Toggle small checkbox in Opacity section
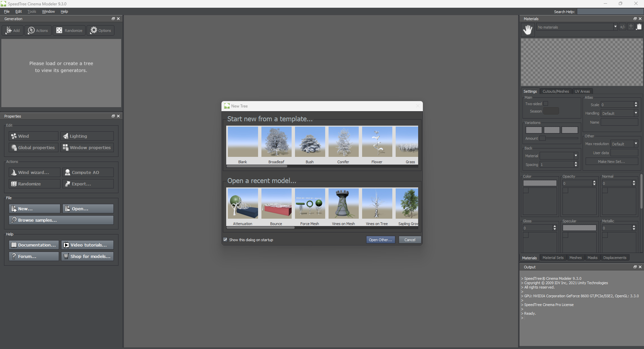The image size is (644, 349). coord(565,190)
